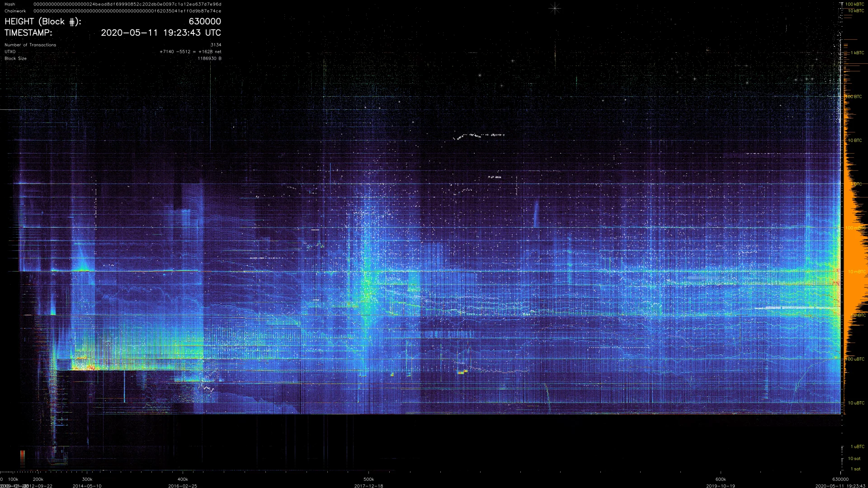
Task: Click the '100k' block height tick label
Action: coord(14,479)
